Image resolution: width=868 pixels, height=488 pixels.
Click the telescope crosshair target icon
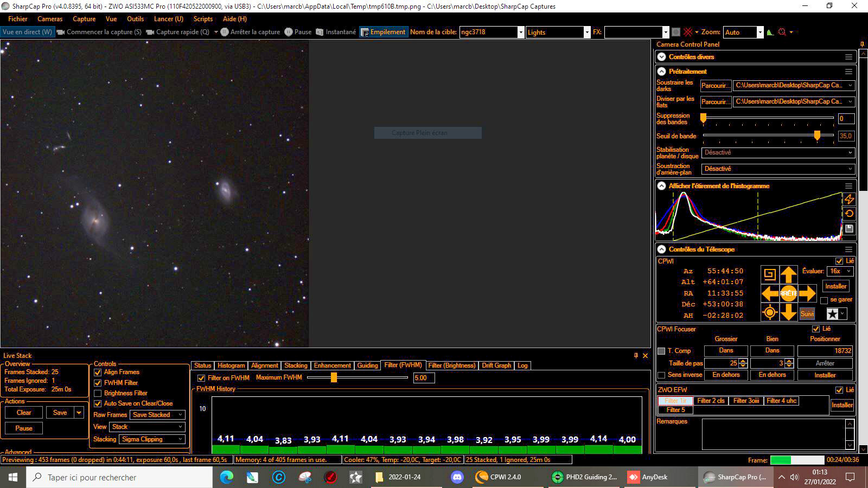pyautogui.click(x=769, y=312)
